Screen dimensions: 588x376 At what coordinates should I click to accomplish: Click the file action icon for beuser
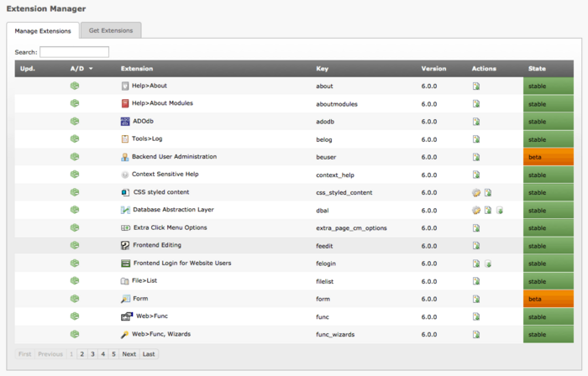[x=476, y=157]
